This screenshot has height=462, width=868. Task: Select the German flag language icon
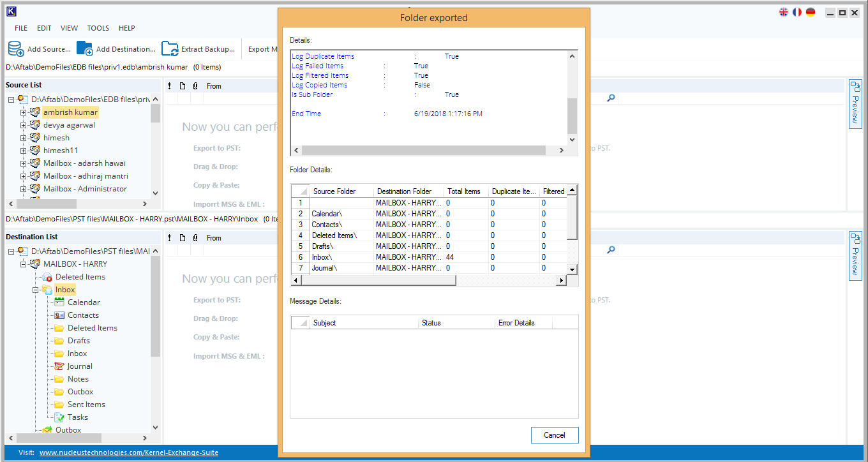811,12
